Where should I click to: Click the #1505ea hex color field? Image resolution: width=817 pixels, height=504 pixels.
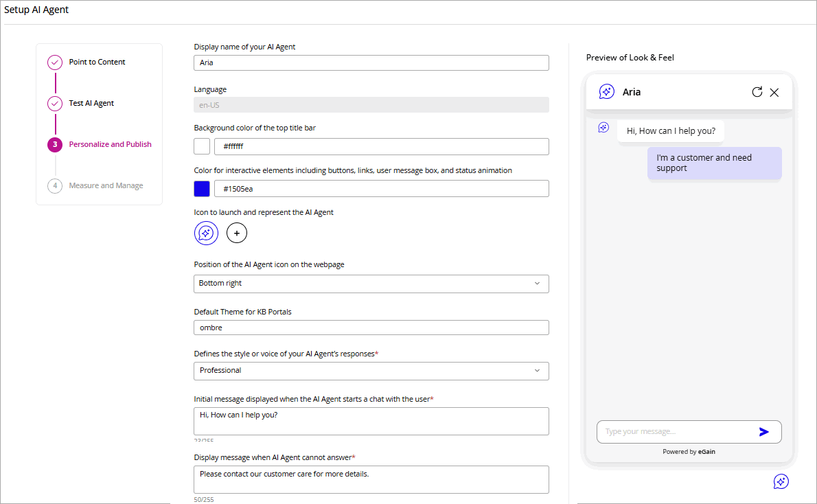click(381, 189)
